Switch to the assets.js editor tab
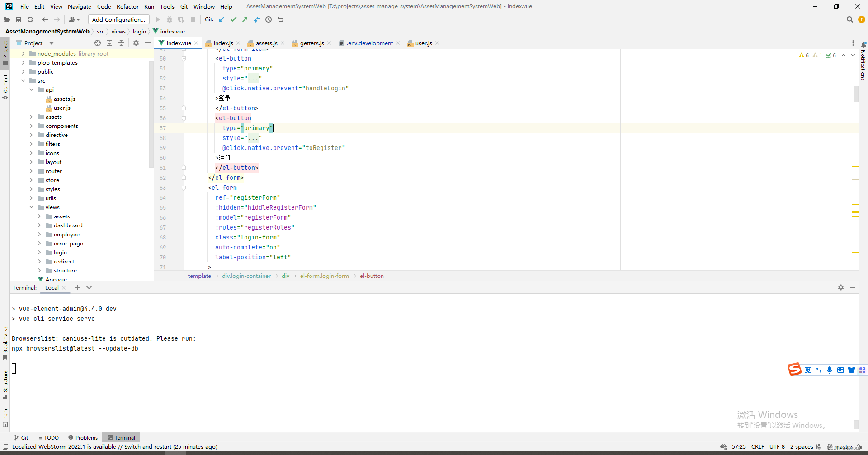 click(x=266, y=43)
